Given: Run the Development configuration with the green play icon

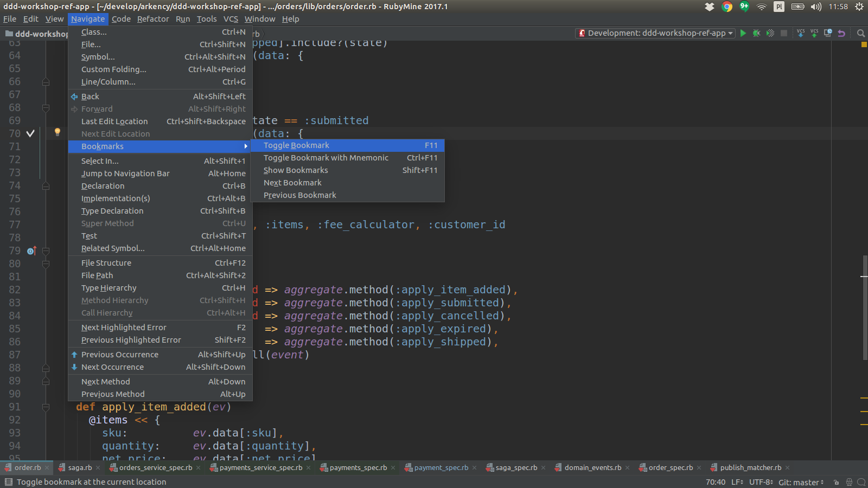Looking at the screenshot, I should click(x=743, y=33).
